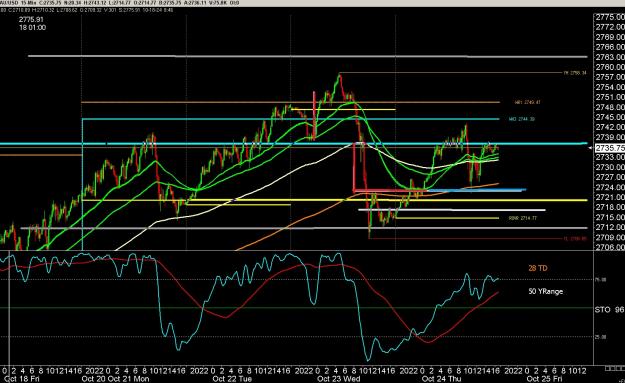Click the 50 YRange indicator label
The width and height of the screenshot is (625, 383).
coord(546,291)
